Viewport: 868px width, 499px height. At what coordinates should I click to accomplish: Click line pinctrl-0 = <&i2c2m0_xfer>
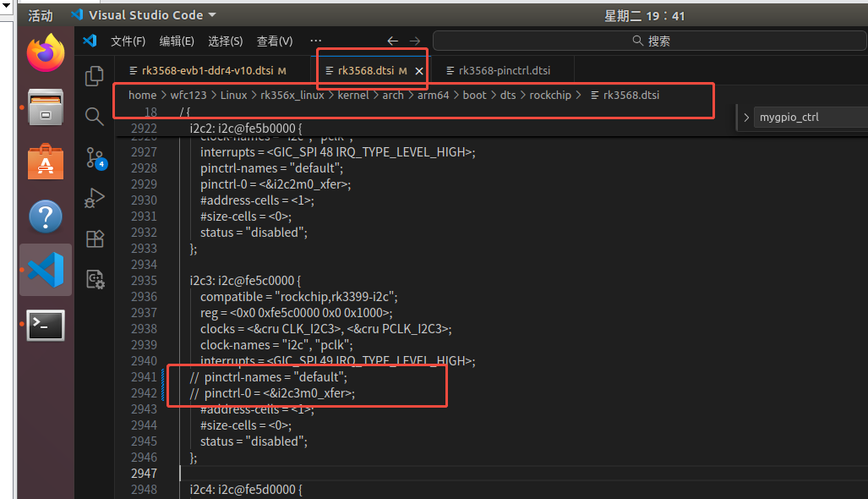(276, 184)
